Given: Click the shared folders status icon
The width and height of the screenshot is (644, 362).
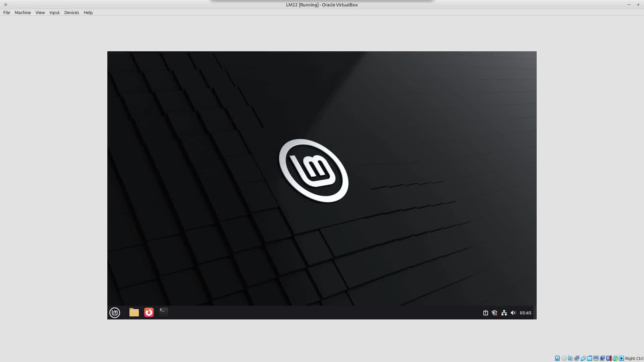Looking at the screenshot, I should tap(589, 358).
